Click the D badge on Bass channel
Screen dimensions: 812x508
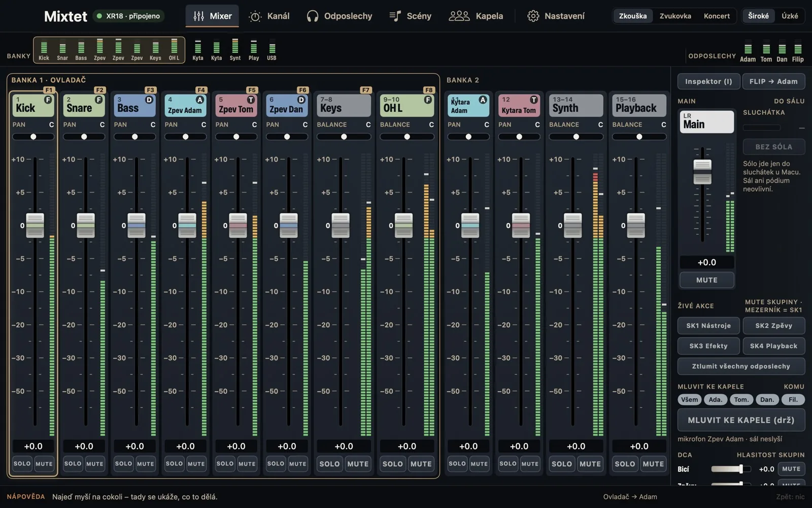[x=149, y=100]
